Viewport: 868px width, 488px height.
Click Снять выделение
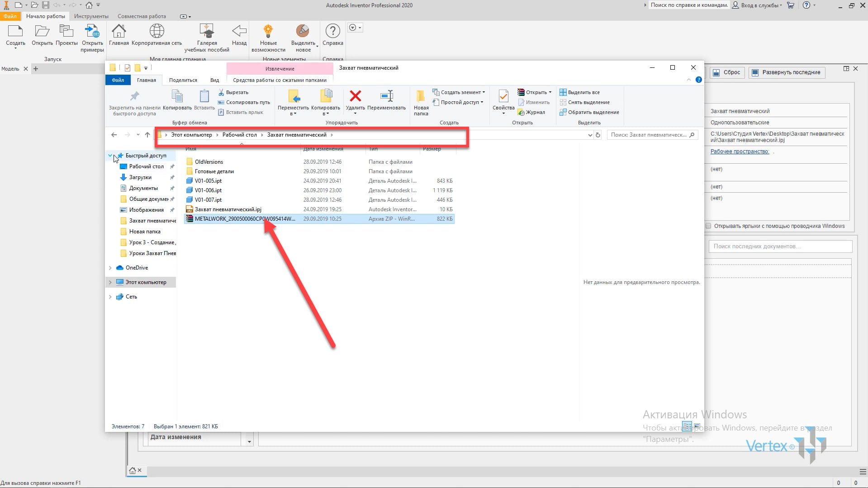(x=585, y=102)
